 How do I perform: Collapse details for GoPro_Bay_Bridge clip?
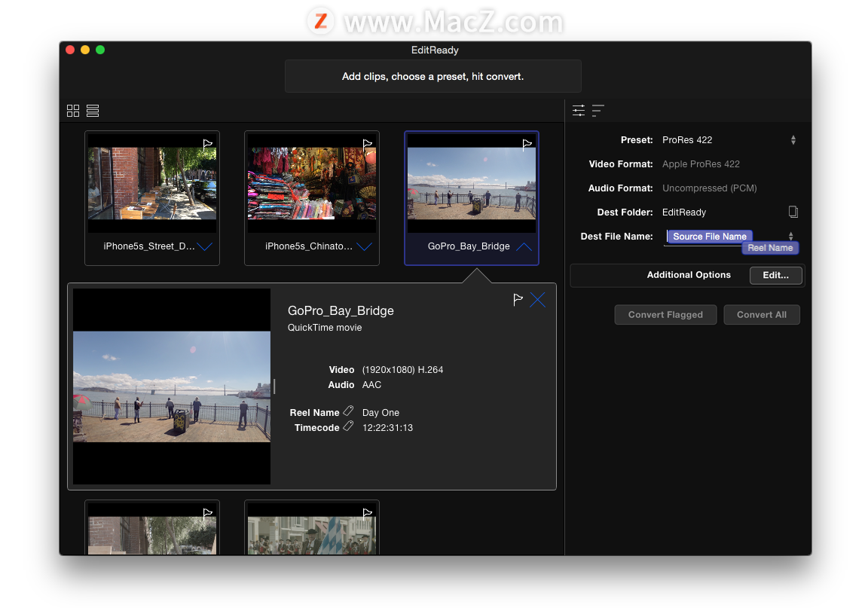(x=524, y=246)
